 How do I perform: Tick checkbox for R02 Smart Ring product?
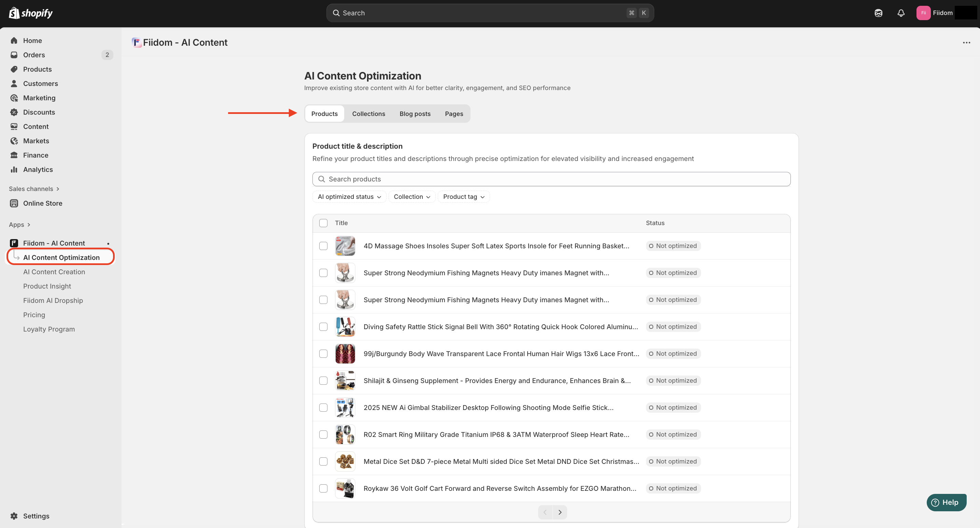click(323, 435)
